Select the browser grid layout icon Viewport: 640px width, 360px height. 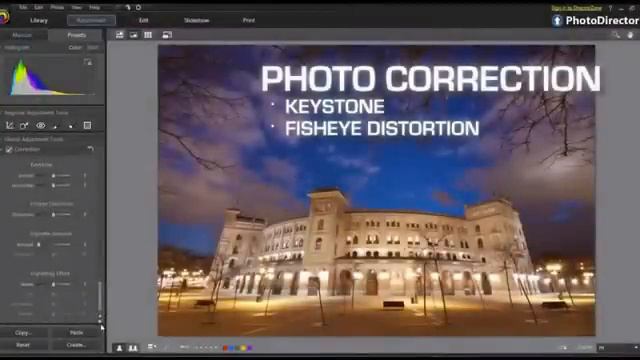tap(148, 35)
